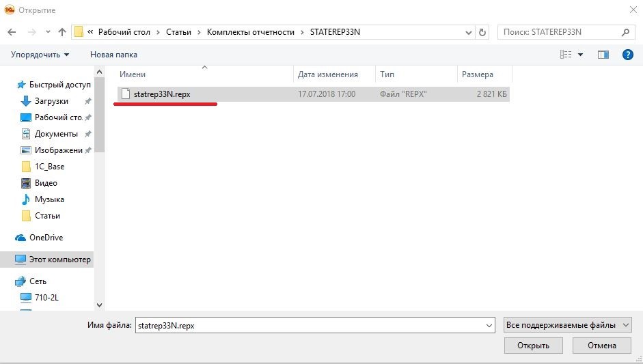Open Музыка in sidebar
This screenshot has width=643, height=364.
click(49, 199)
